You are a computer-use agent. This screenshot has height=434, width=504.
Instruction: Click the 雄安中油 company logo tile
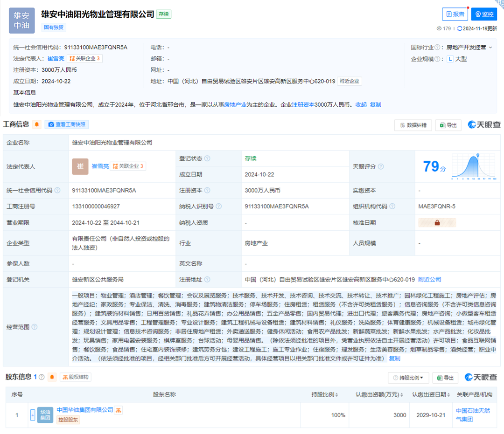coord(21,21)
